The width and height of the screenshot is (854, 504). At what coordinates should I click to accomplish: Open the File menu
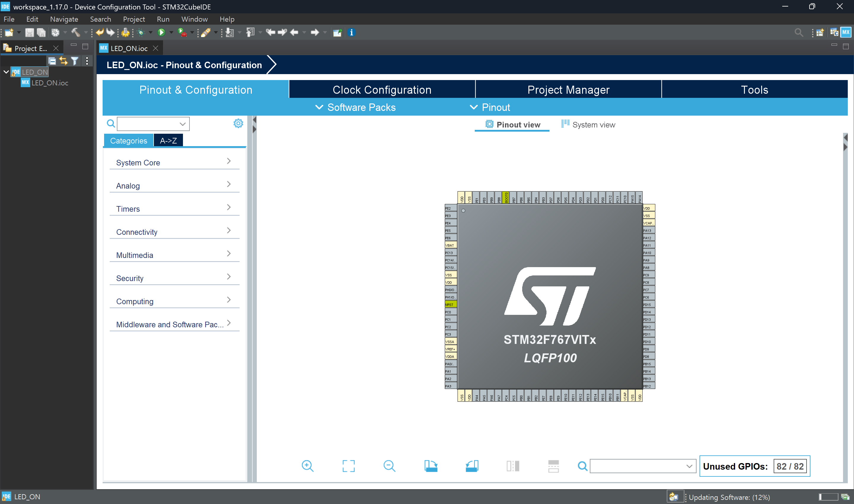[x=9, y=19]
